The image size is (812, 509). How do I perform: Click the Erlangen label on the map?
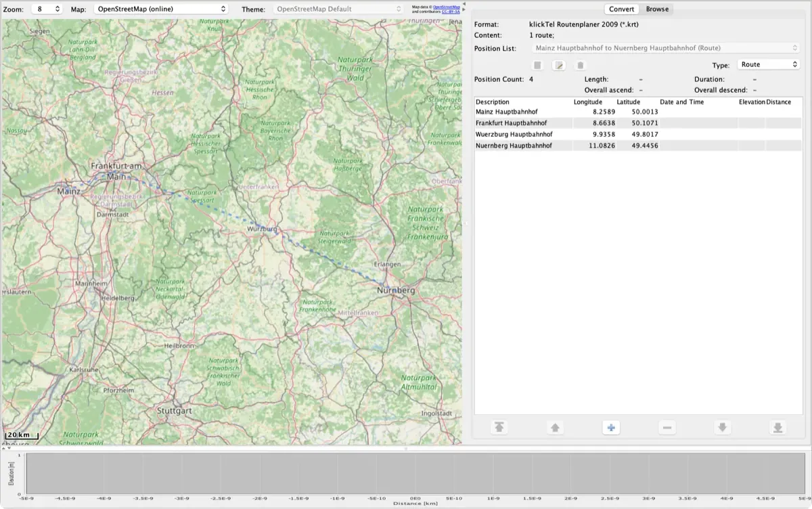388,264
